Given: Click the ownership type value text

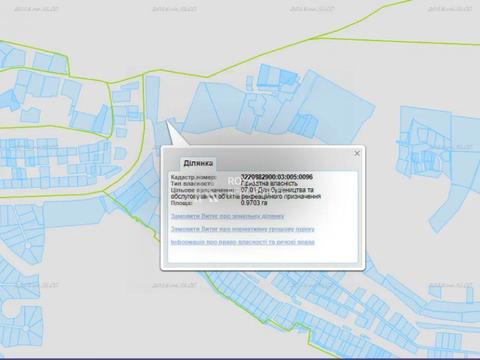Looking at the screenshot, I should [269, 183].
